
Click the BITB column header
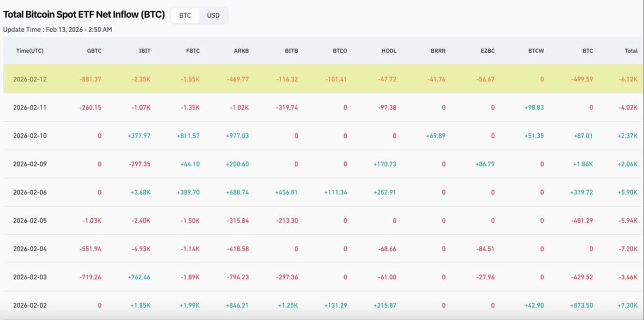click(291, 51)
